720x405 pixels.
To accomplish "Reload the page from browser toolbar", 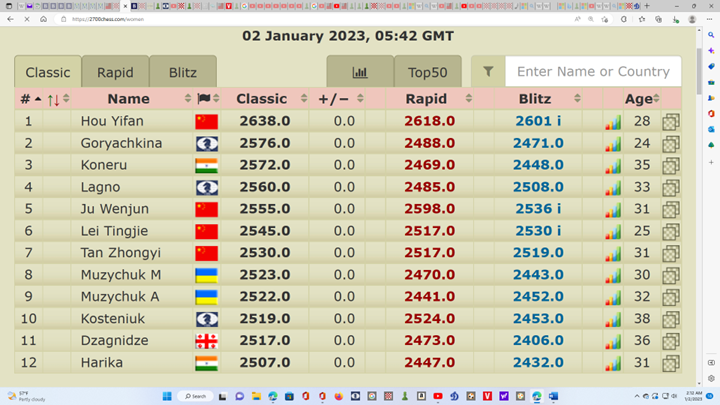I will point(27,19).
